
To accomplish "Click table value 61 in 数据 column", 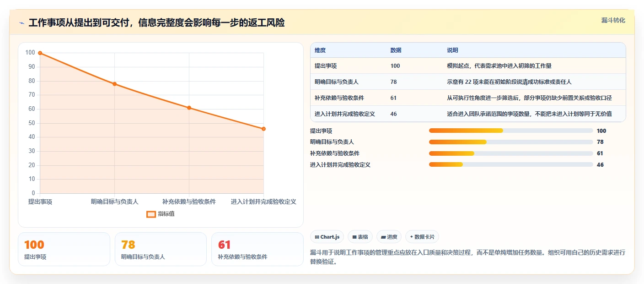I will 394,98.
